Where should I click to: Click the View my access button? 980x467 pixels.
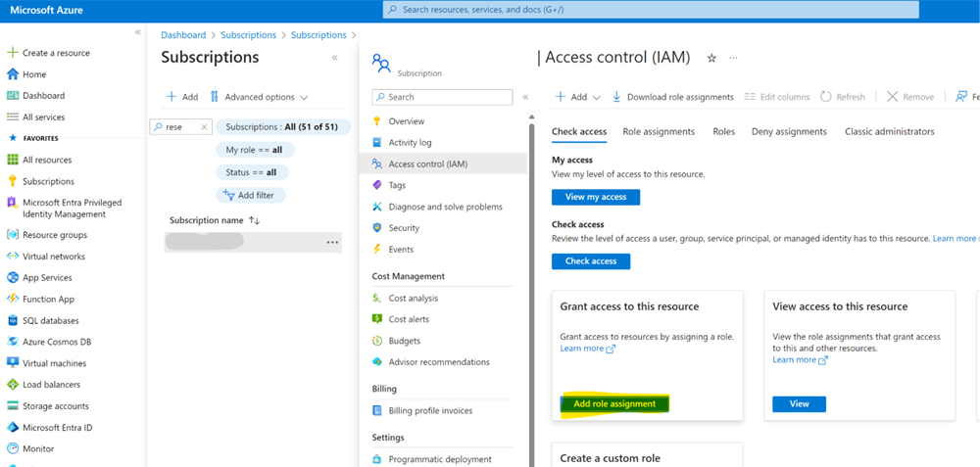click(596, 198)
